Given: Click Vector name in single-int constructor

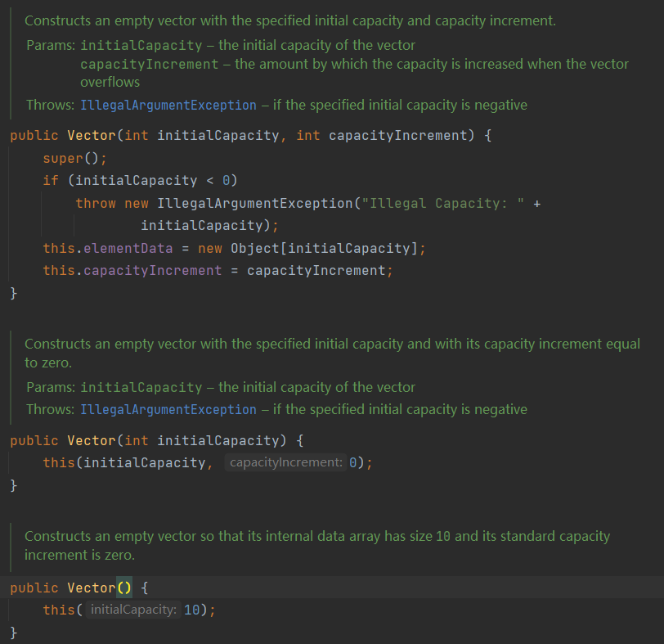Looking at the screenshot, I should point(92,440).
